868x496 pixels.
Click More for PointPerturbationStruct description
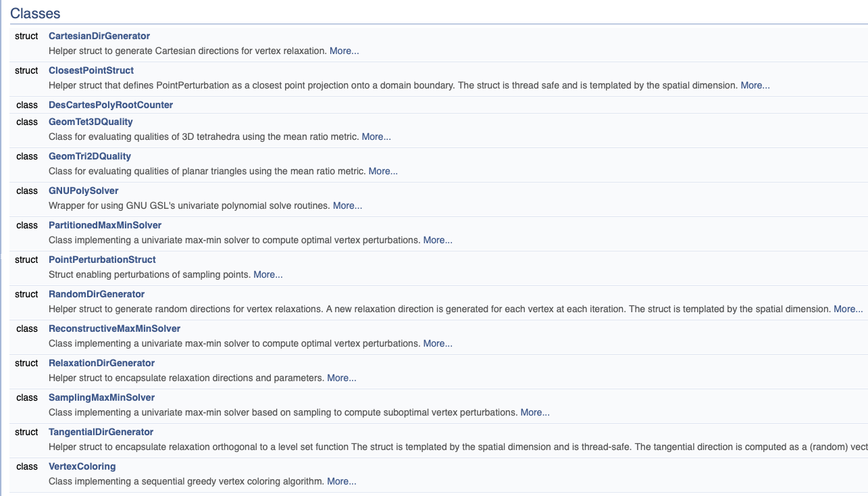[x=267, y=274]
